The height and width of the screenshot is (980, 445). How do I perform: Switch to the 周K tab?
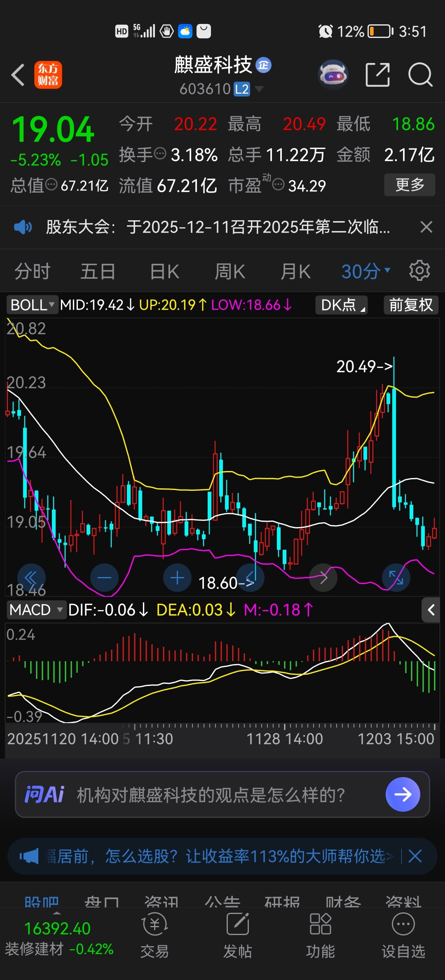point(230,271)
